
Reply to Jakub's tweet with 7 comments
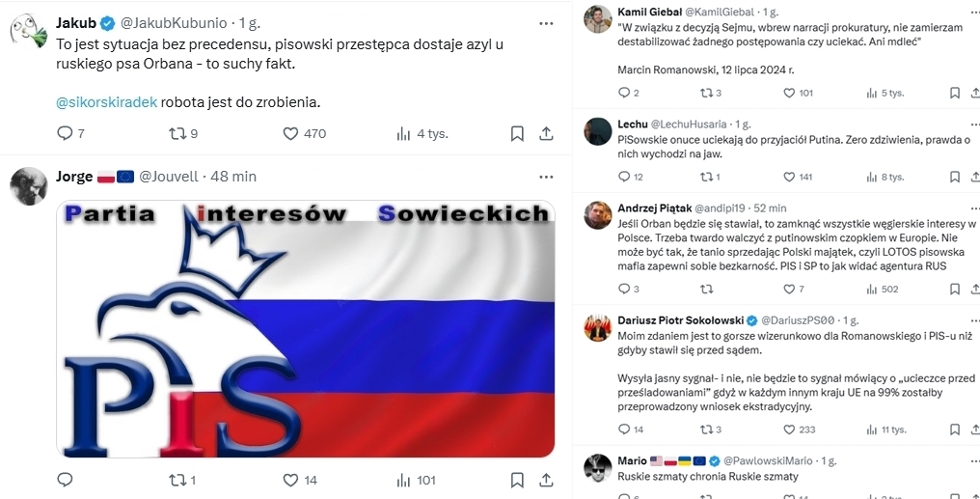(x=70, y=133)
